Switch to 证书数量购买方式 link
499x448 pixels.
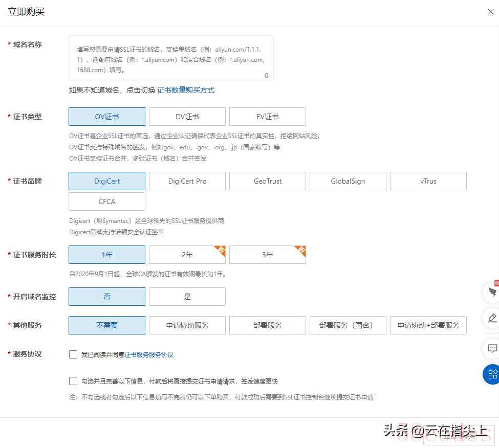[x=186, y=90]
